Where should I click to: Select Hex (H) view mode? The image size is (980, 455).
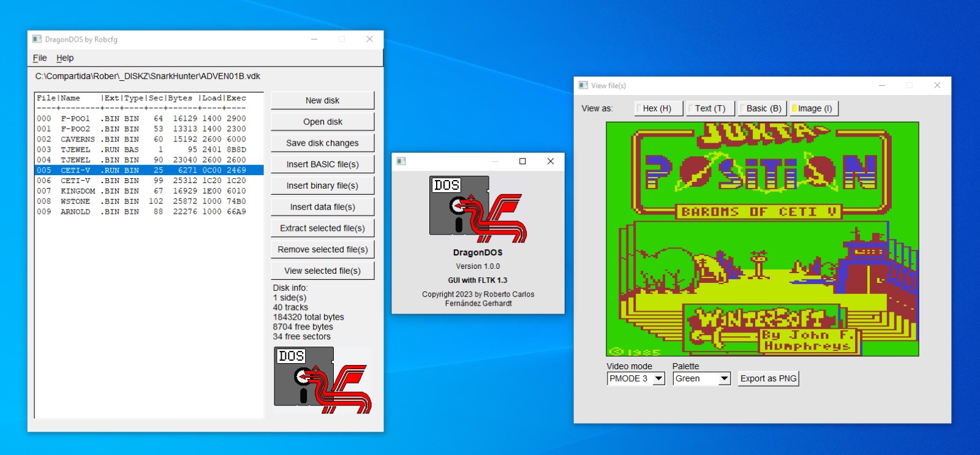click(x=658, y=108)
